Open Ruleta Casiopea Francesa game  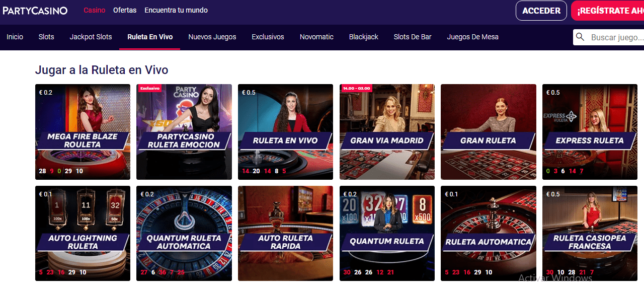tap(590, 233)
